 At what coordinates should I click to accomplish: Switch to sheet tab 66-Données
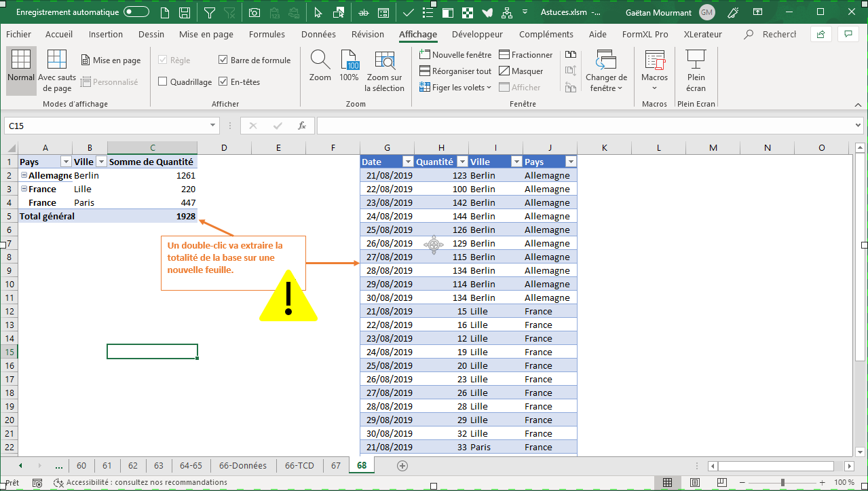pyautogui.click(x=243, y=466)
